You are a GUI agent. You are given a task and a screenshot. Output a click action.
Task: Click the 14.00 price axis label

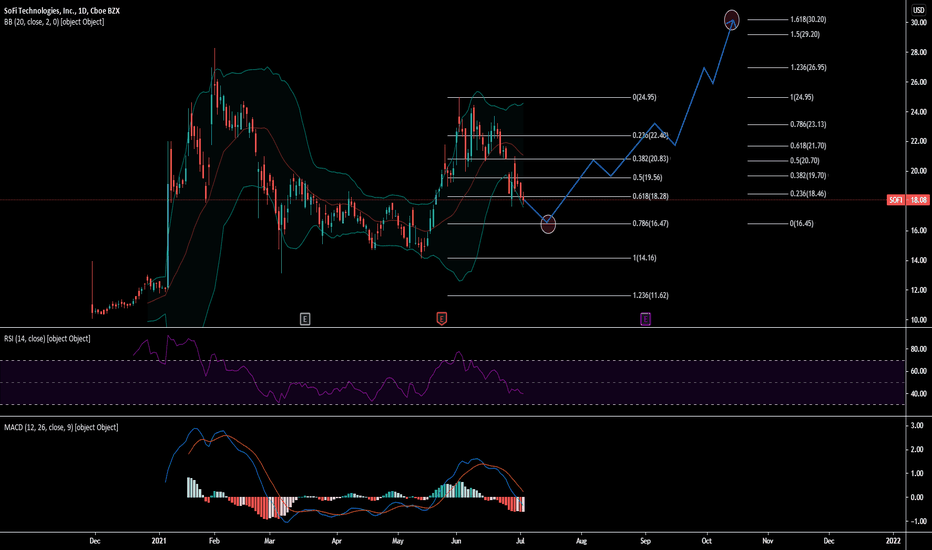tap(919, 260)
